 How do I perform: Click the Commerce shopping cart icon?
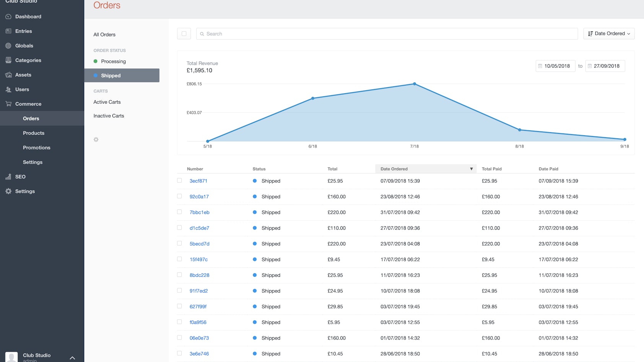pos(8,104)
